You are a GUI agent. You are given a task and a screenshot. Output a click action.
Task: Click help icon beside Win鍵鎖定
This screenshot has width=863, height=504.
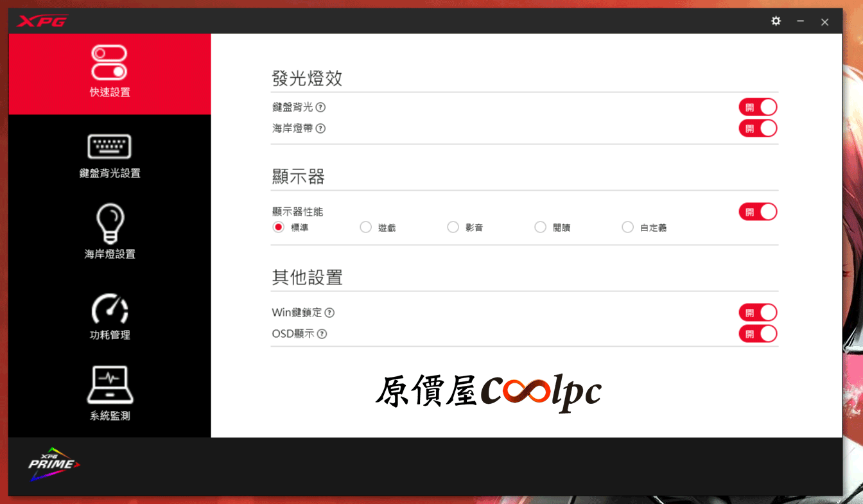point(329,313)
